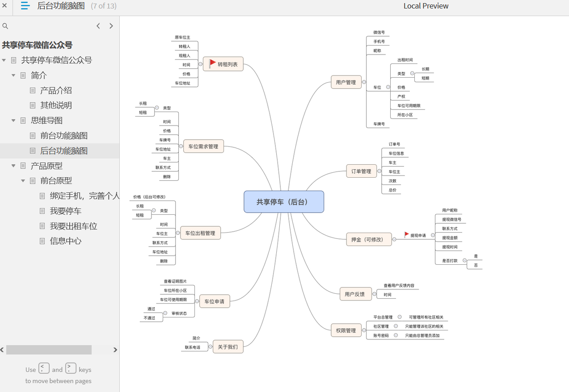Collapse the 共享停车微信公众号 tree root arrow

[x=4, y=60]
